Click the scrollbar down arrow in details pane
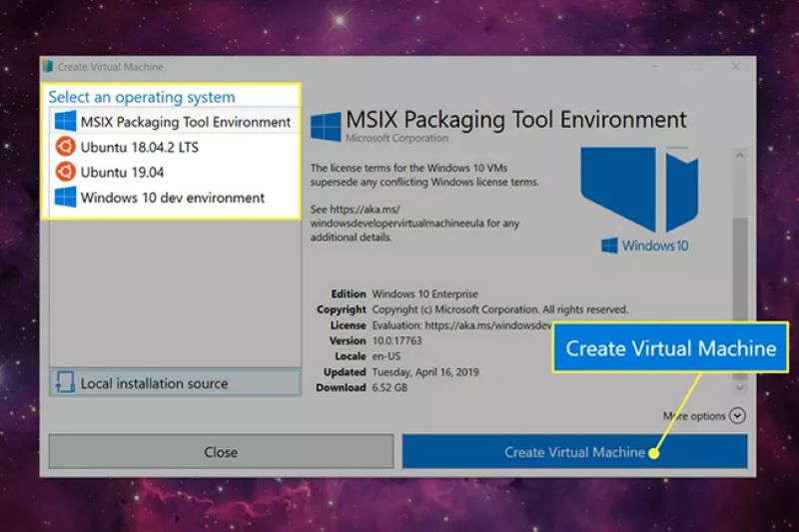799x532 pixels. [x=740, y=388]
